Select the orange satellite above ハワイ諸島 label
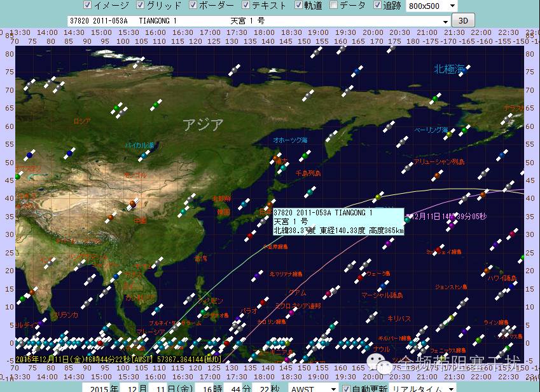The height and width of the screenshot is (392, 540). point(487,271)
